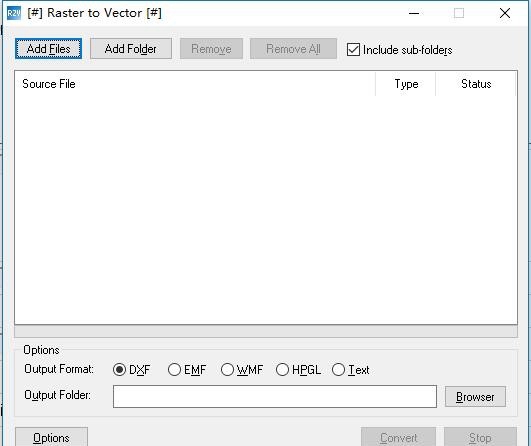Select DXF output format
Image resolution: width=531 pixels, height=446 pixels.
119,369
